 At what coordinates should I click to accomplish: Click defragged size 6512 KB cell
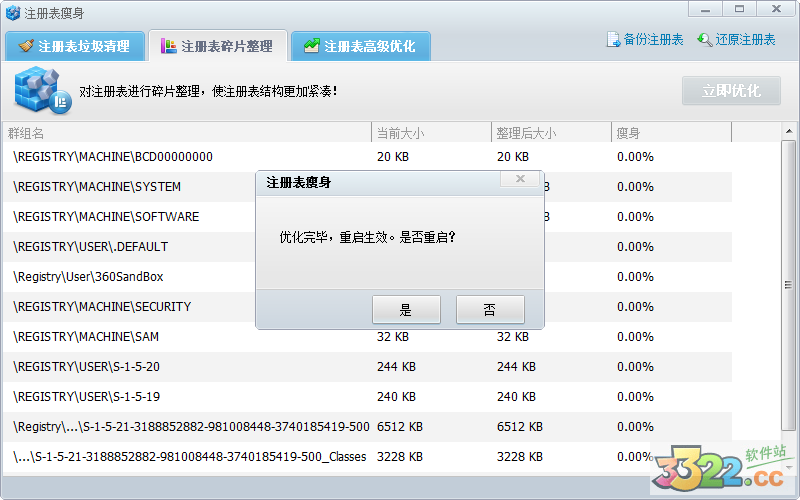(x=520, y=427)
